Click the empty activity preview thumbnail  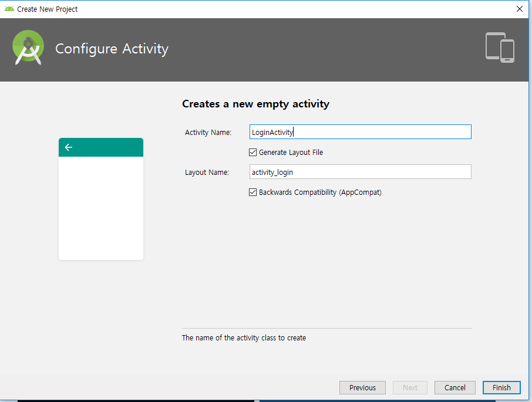[101, 199]
